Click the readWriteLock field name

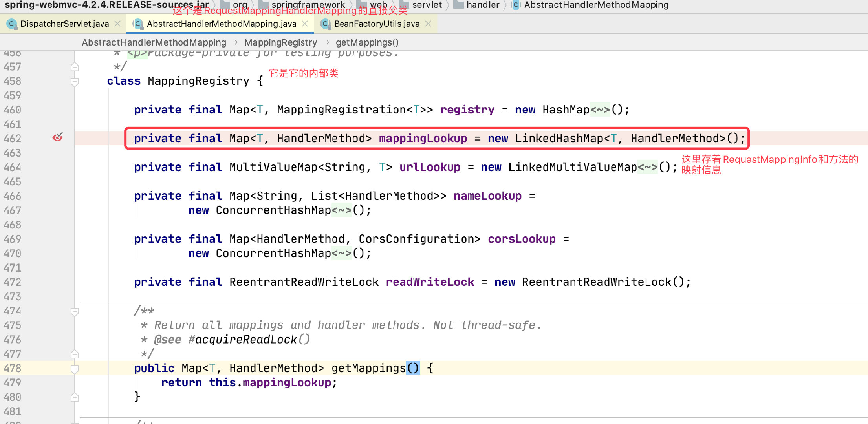coord(430,283)
